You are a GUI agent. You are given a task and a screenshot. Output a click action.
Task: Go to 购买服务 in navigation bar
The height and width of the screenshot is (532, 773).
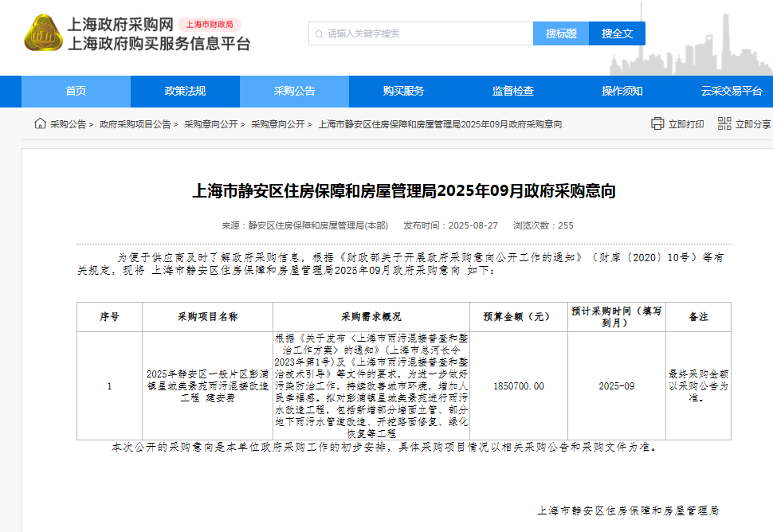pos(403,91)
